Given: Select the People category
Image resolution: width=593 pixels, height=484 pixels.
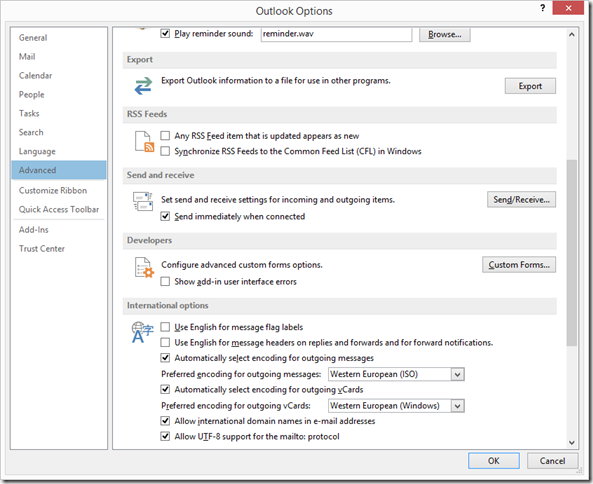Looking at the screenshot, I should click(59, 95).
